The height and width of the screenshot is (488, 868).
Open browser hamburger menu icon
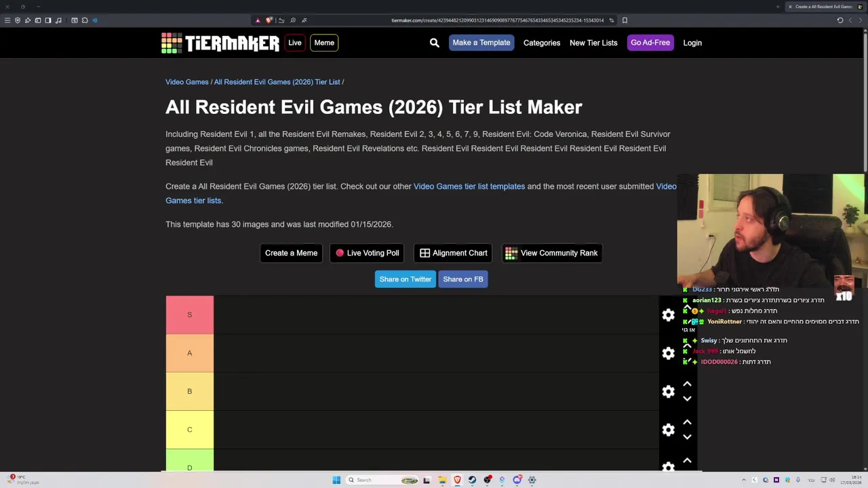tap(7, 20)
